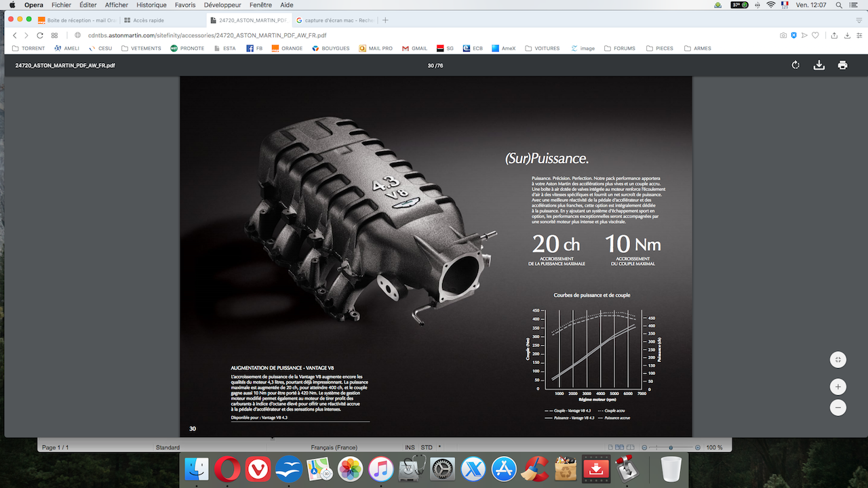Open the ad blocker shield icon

click(x=794, y=35)
